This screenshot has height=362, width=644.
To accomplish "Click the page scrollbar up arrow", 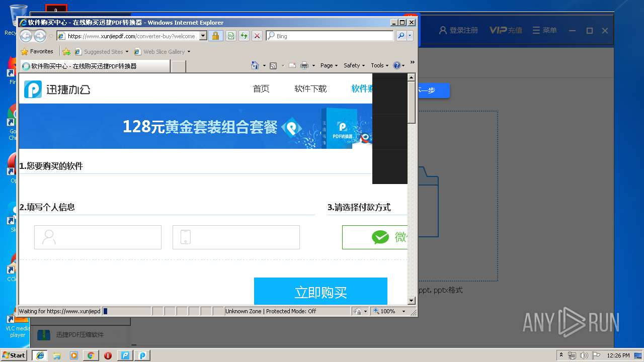I will pos(411,77).
